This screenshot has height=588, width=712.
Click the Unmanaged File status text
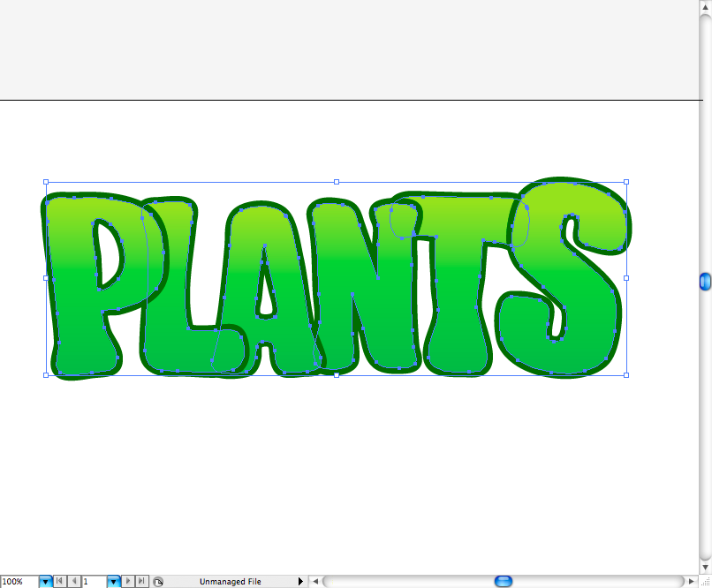point(231,582)
